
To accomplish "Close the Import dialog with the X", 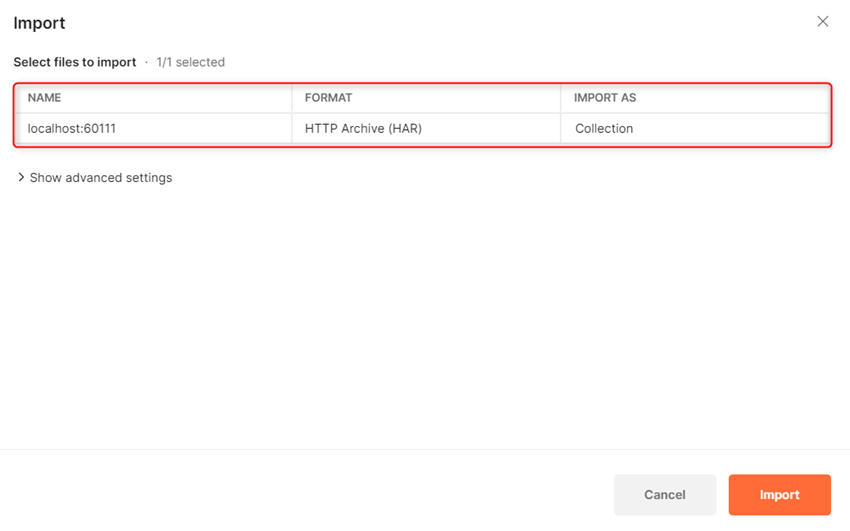I will [x=822, y=21].
